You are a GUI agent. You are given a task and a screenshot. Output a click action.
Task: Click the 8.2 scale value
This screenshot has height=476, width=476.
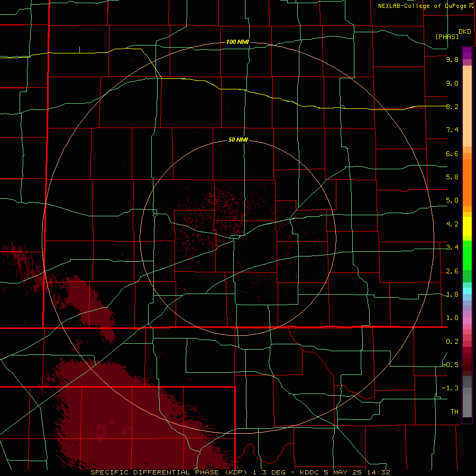click(x=452, y=106)
